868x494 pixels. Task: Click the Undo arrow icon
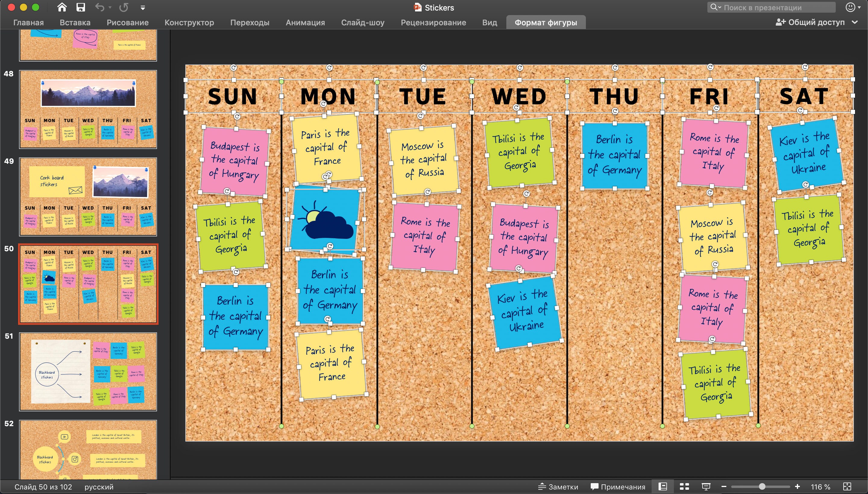click(100, 7)
